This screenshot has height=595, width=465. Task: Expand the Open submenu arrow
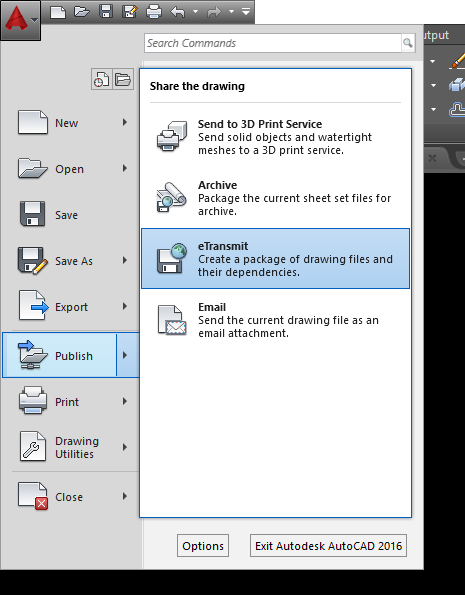tap(125, 168)
